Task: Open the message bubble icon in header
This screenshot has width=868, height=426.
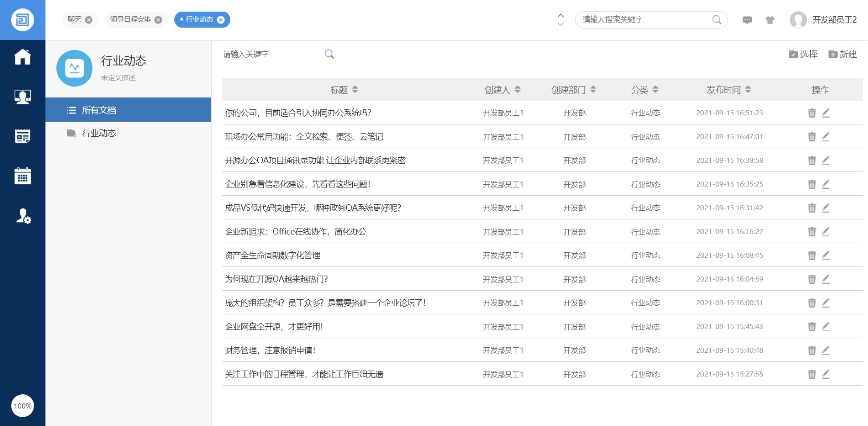Action: click(x=747, y=20)
